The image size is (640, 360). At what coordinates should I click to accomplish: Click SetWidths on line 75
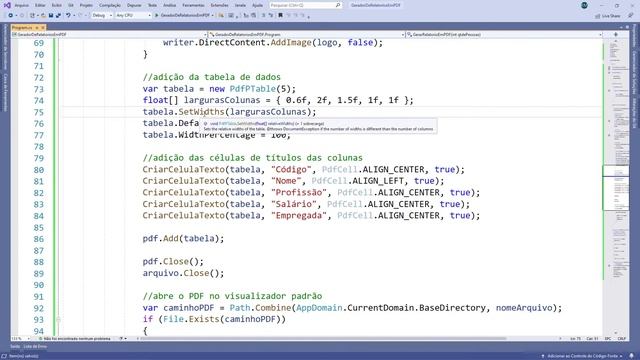(201, 112)
